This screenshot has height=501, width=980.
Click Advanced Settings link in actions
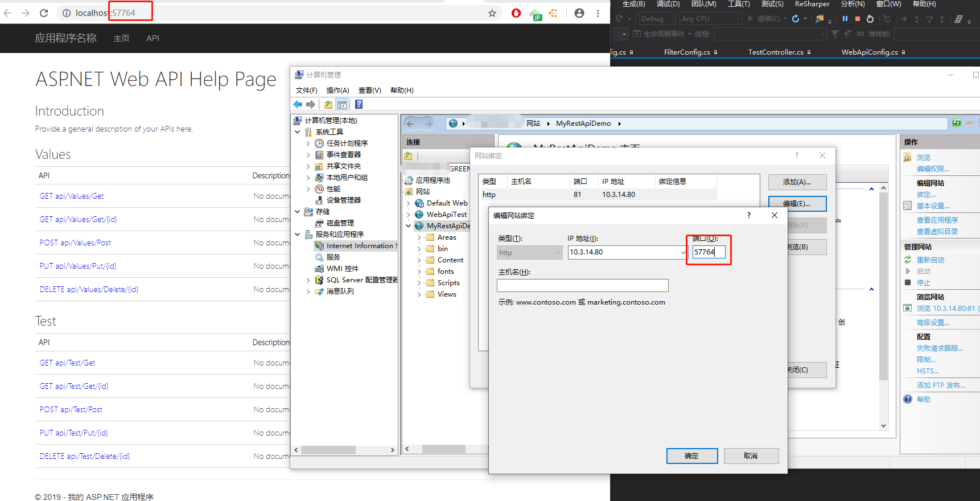[933, 323]
